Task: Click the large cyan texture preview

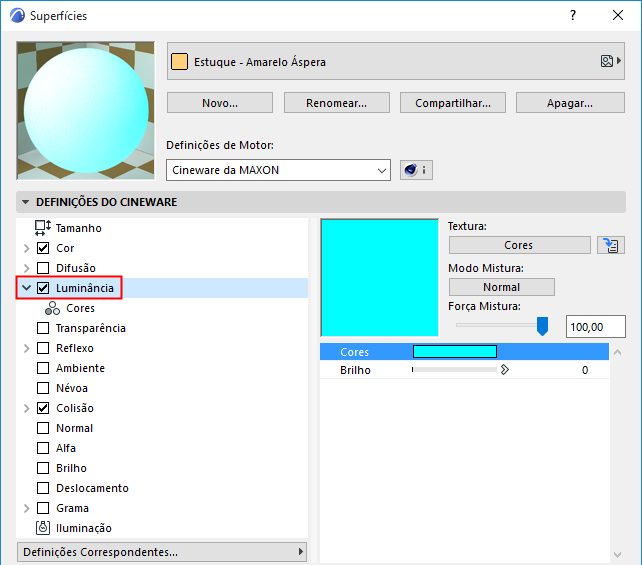Action: click(x=380, y=278)
